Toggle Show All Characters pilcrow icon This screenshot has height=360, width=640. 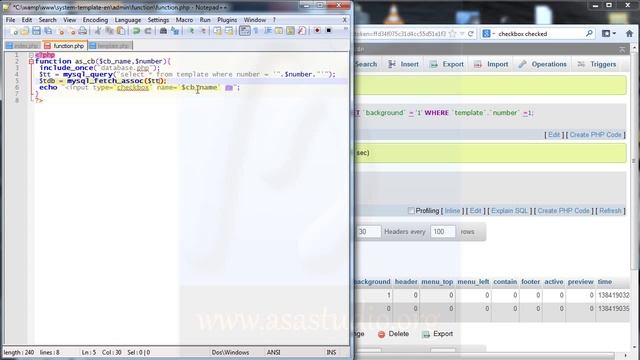tap(256, 31)
